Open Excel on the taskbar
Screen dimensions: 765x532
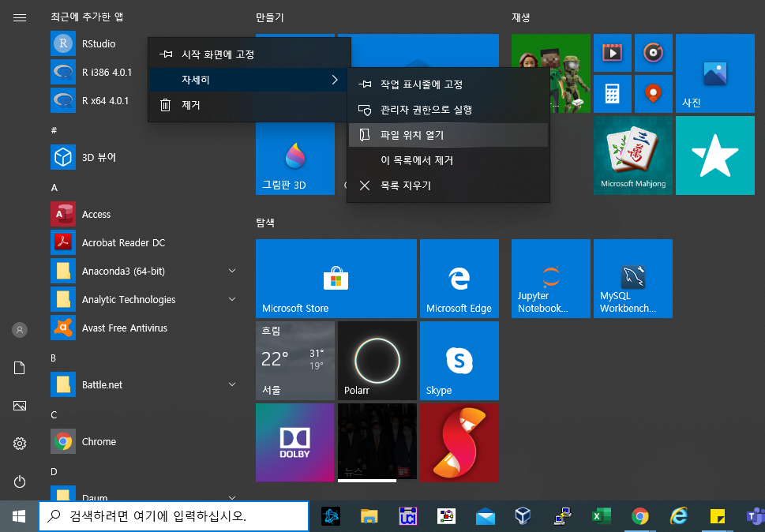click(602, 516)
